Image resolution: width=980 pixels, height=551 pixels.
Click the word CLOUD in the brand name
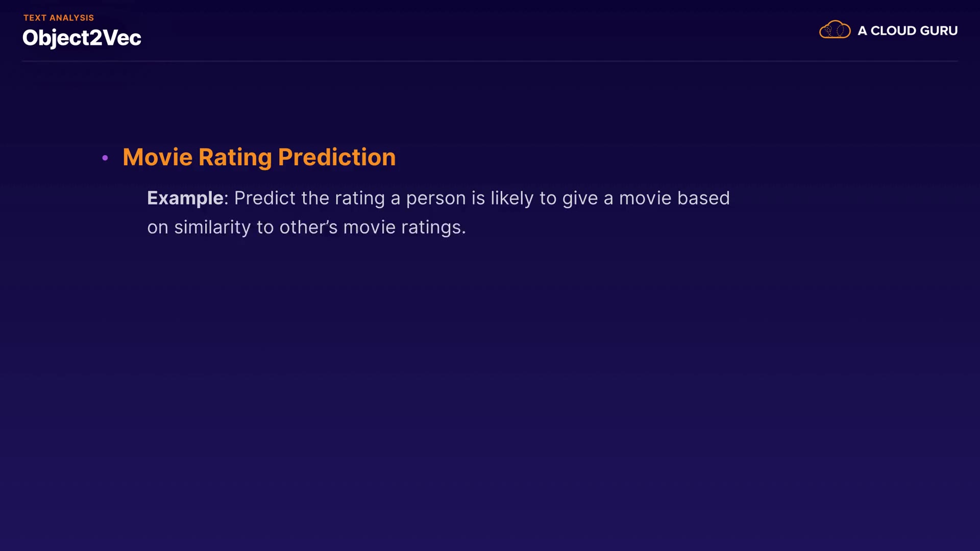click(x=893, y=31)
